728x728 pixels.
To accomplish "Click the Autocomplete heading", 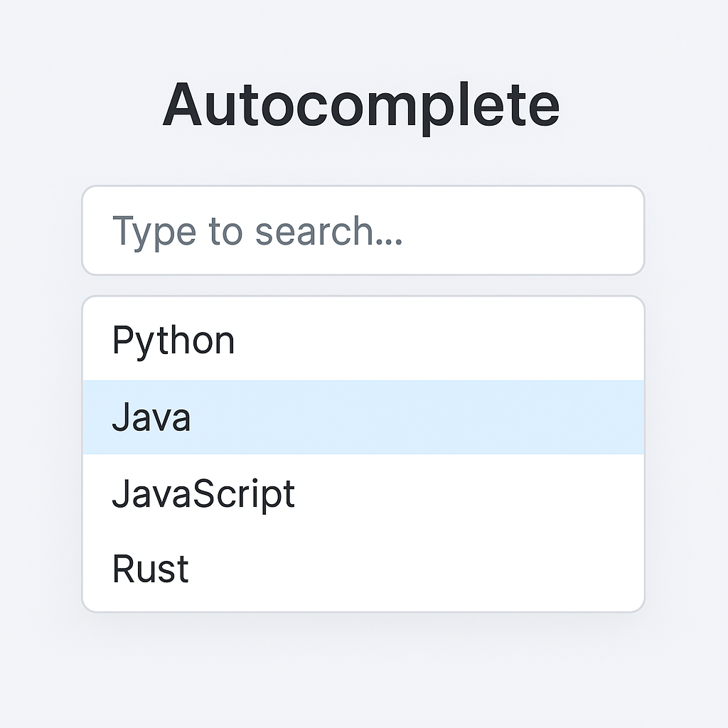I will coord(363,104).
